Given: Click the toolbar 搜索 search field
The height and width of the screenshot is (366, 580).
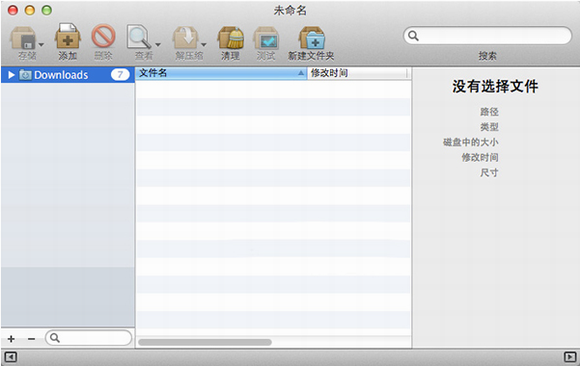Looking at the screenshot, I should (x=488, y=36).
